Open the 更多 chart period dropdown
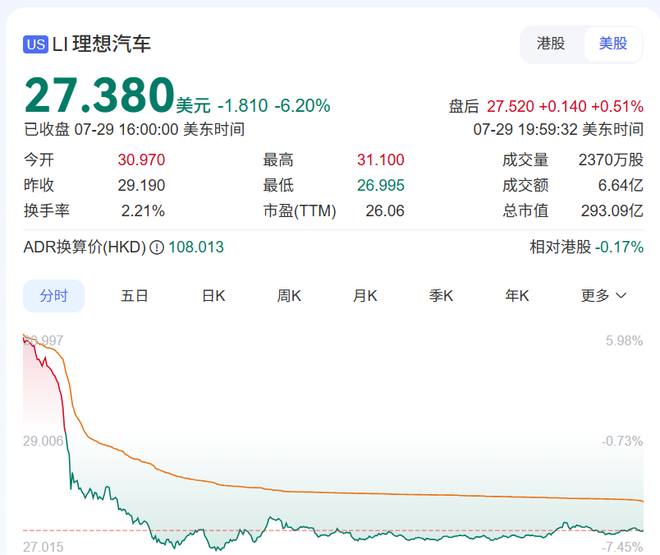The height and width of the screenshot is (555, 660). click(x=604, y=296)
